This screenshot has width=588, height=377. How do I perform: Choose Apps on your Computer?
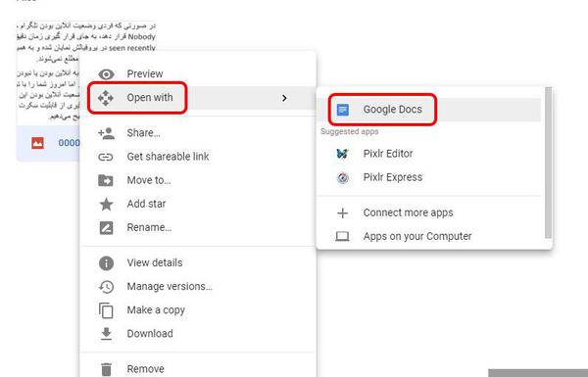pyautogui.click(x=429, y=236)
